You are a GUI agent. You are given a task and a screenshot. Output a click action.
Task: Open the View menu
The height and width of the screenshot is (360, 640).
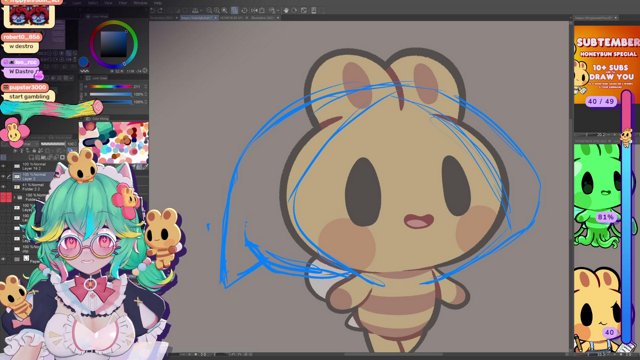108,3
